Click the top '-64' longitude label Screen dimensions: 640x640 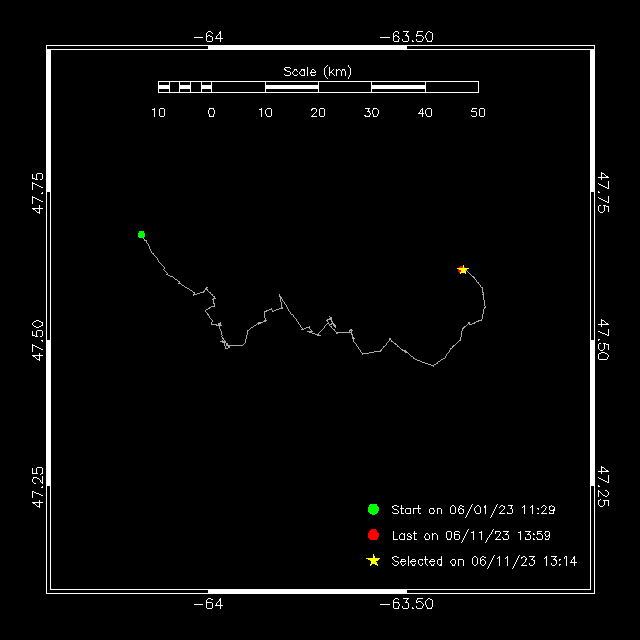208,37
